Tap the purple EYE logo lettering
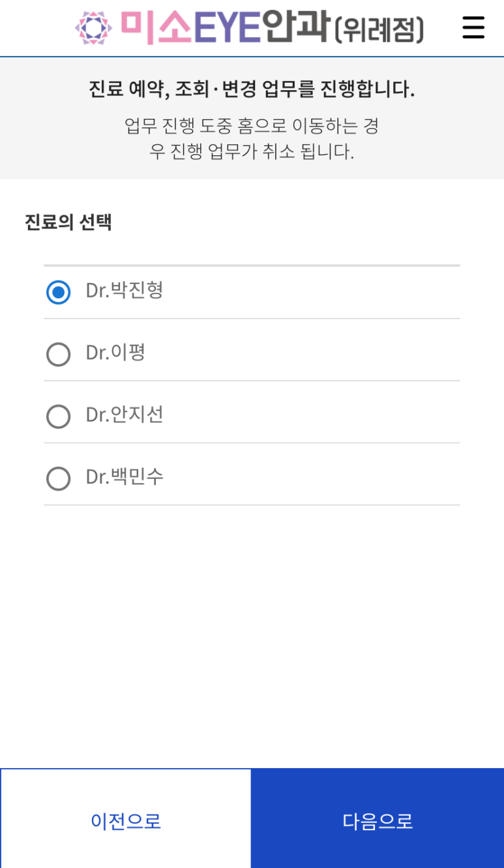 (227, 28)
